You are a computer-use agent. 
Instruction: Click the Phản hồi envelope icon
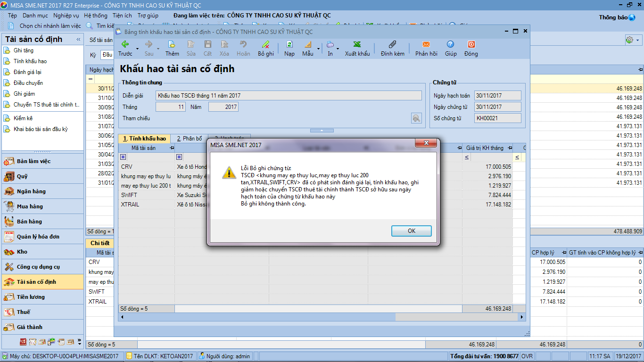point(426,44)
